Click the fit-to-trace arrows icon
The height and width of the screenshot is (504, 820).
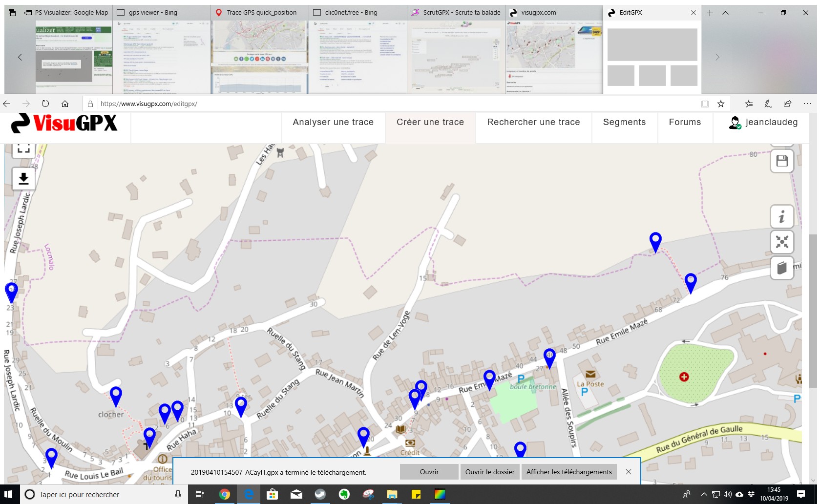[781, 242]
